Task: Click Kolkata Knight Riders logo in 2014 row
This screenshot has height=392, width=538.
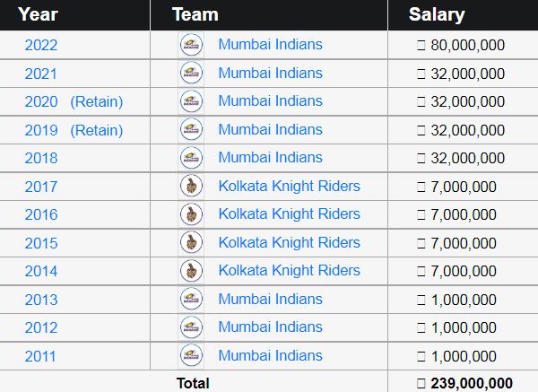Action: click(x=190, y=271)
